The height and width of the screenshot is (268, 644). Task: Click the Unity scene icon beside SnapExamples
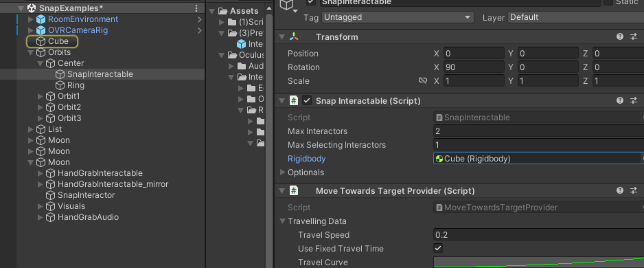[x=31, y=8]
